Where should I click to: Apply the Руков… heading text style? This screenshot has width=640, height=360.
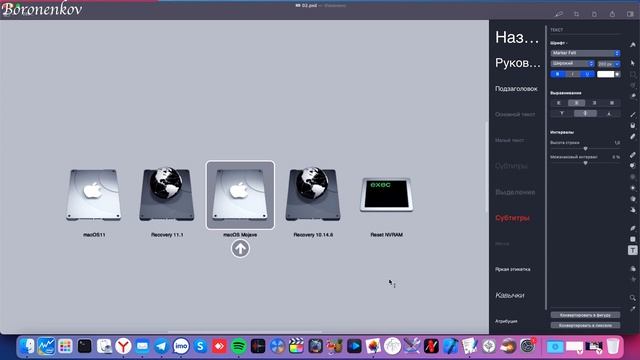click(x=518, y=63)
